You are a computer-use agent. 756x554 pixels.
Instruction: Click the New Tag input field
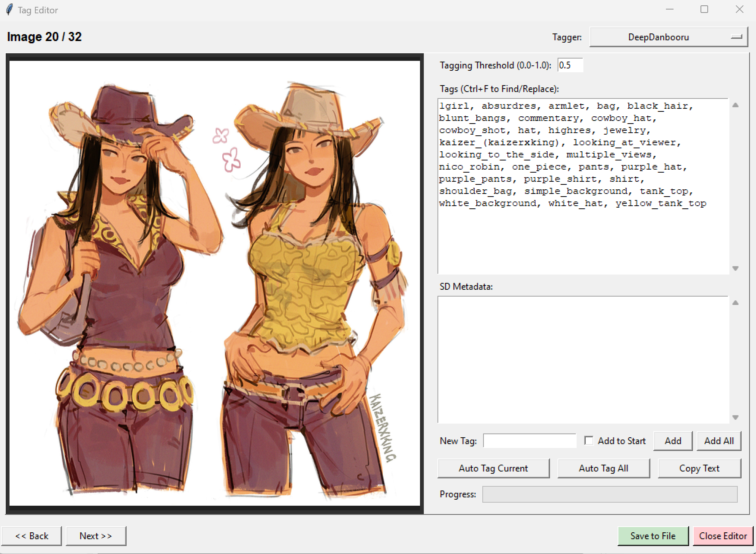coord(529,441)
